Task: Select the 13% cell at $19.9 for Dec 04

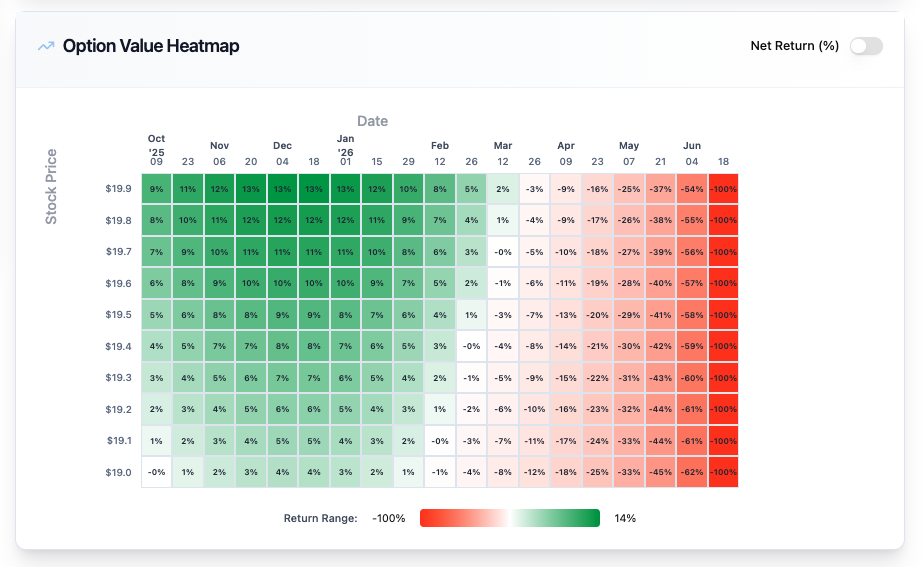Action: [283, 188]
